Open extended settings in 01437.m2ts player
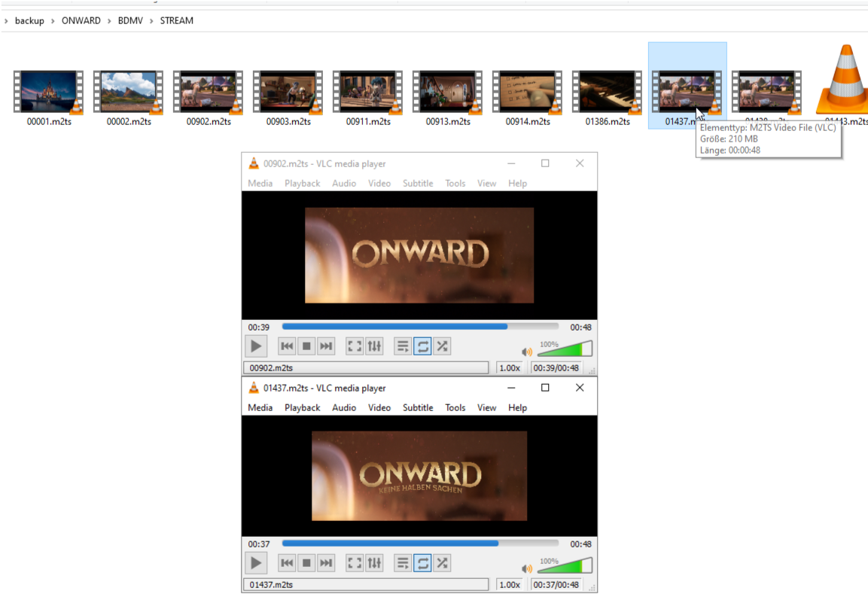This screenshot has width=868, height=594. tap(374, 564)
